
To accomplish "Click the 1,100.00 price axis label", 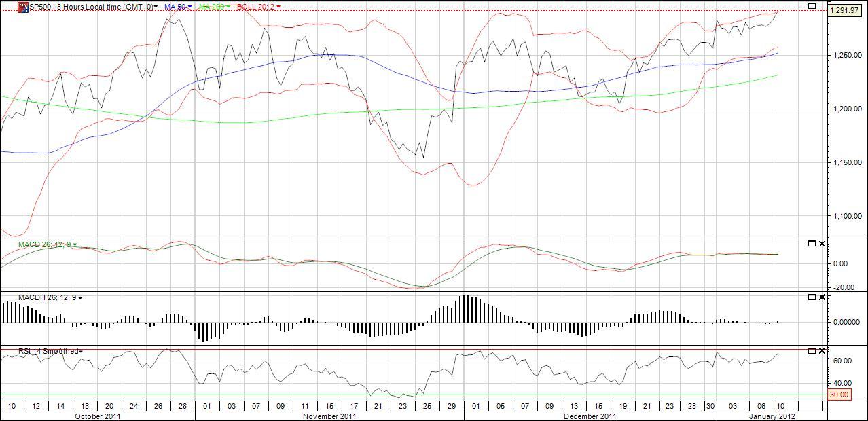I will tap(848, 216).
